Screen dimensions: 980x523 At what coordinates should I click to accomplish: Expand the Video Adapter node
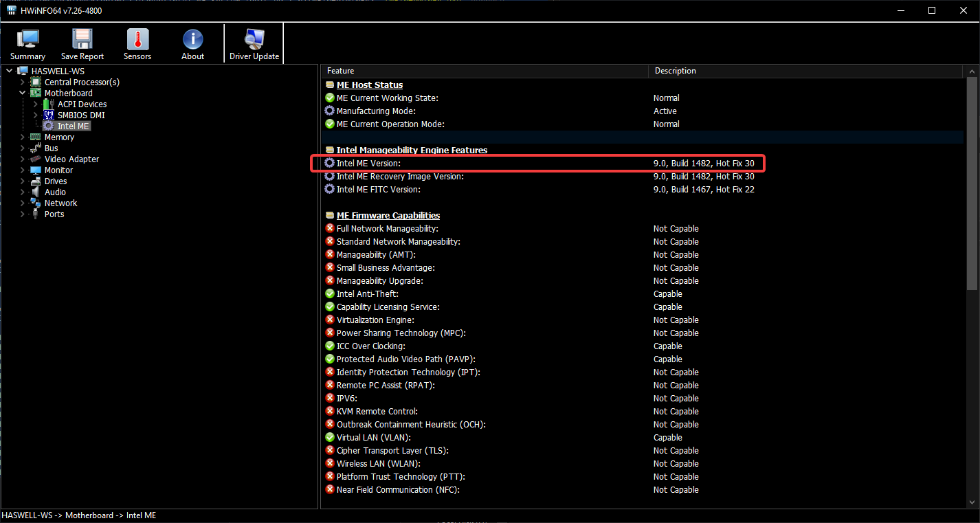click(x=22, y=159)
